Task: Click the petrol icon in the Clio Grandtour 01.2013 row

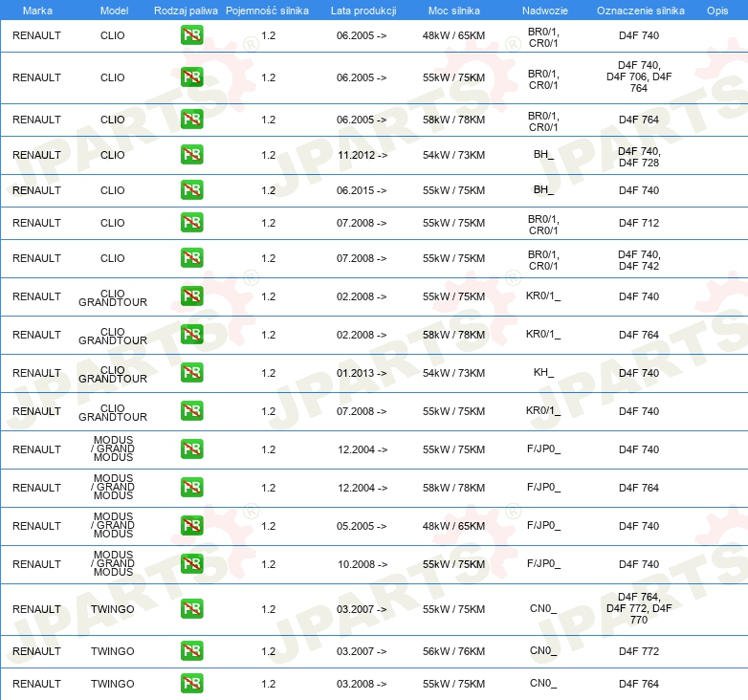Action: (x=191, y=372)
